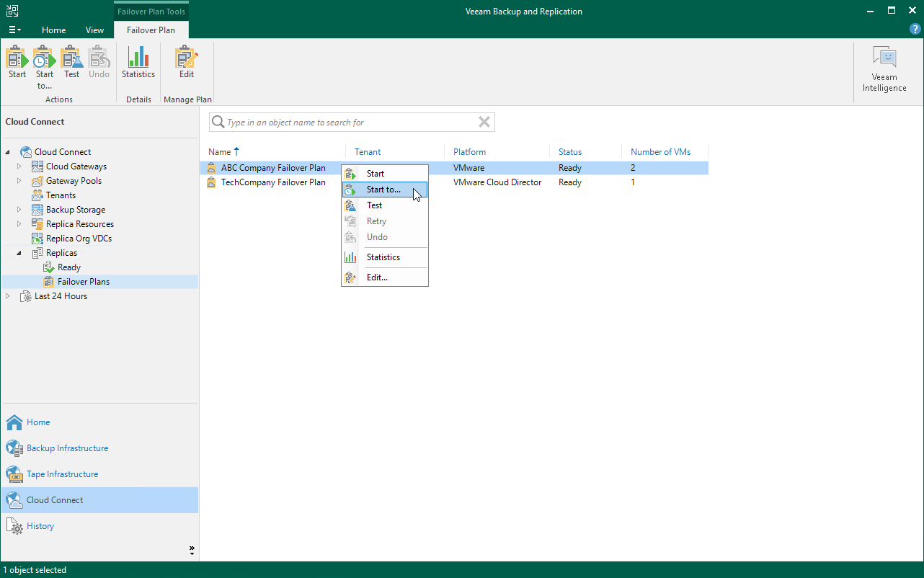The image size is (924, 578).
Task: Collapse the Replicas tree node
Action: 19,252
